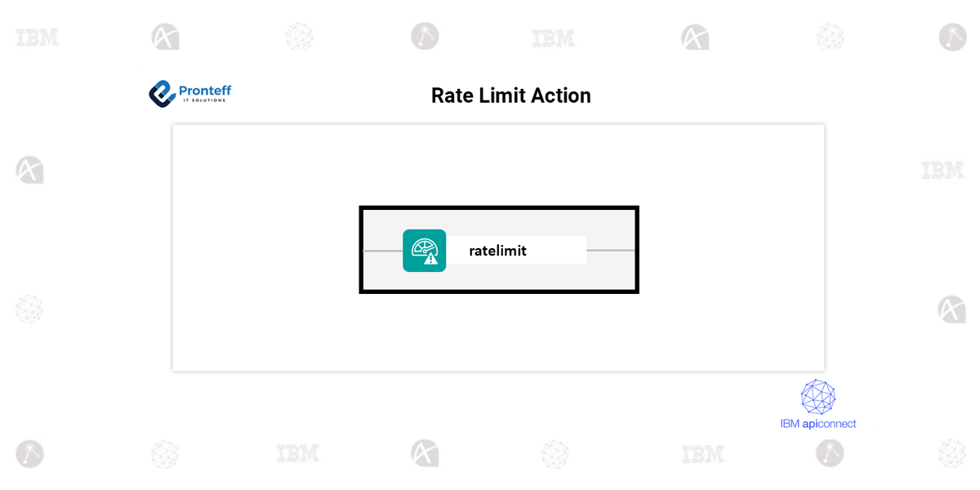Click the A watermark right of the canvas
Viewport: 980px width, 490px height.
point(951,310)
